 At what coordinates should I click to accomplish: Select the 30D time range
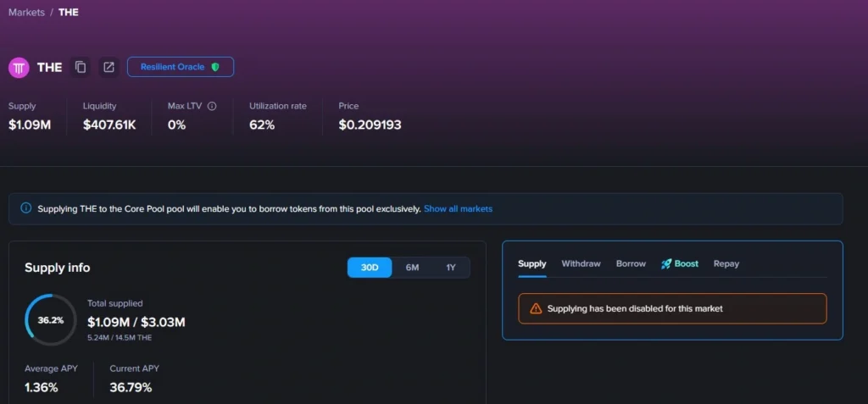370,268
